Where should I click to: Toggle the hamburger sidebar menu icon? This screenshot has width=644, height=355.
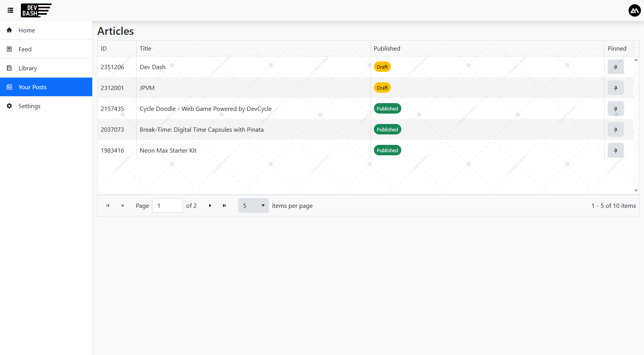[x=10, y=10]
